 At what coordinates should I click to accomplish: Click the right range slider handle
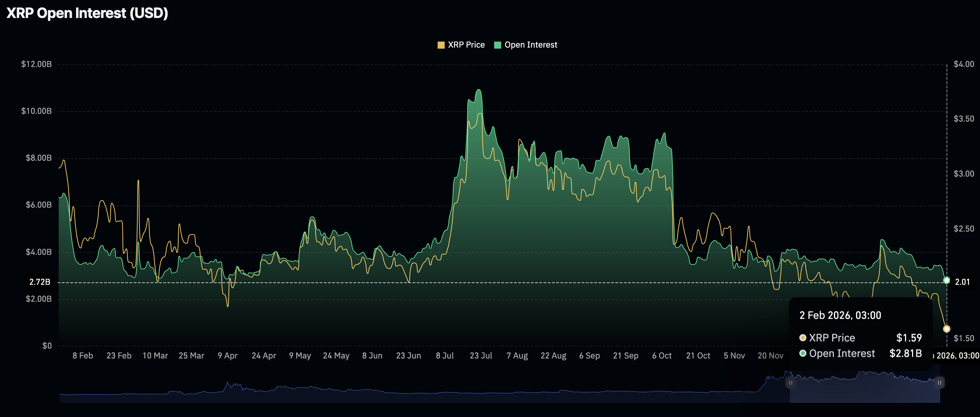click(939, 382)
